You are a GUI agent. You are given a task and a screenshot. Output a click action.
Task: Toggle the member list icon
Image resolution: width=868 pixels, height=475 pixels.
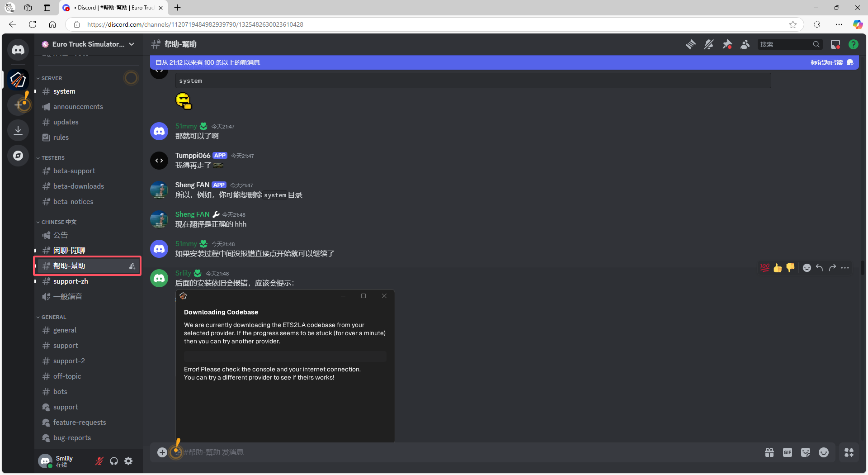[745, 44]
